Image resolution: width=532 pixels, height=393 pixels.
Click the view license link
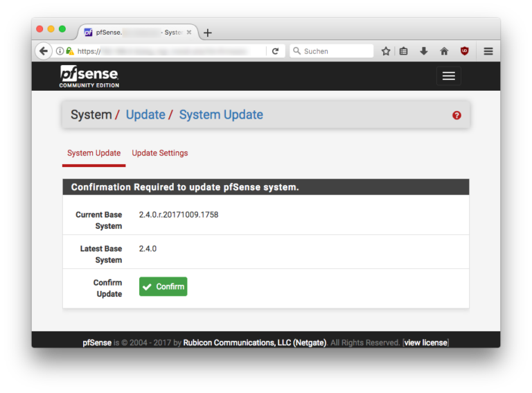click(426, 342)
